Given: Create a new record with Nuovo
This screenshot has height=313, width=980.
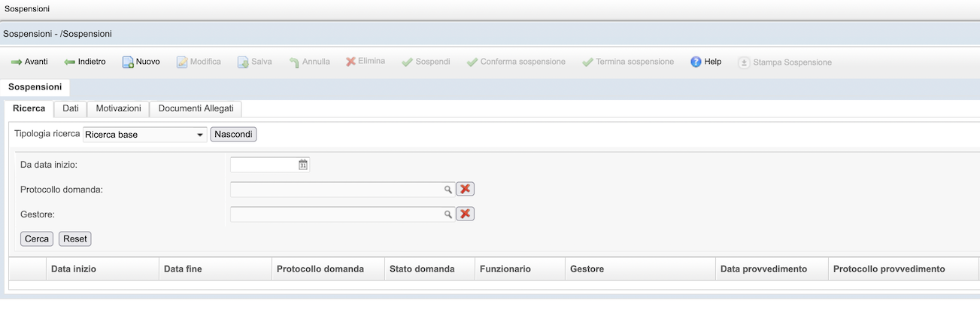Looking at the screenshot, I should pos(128,62).
